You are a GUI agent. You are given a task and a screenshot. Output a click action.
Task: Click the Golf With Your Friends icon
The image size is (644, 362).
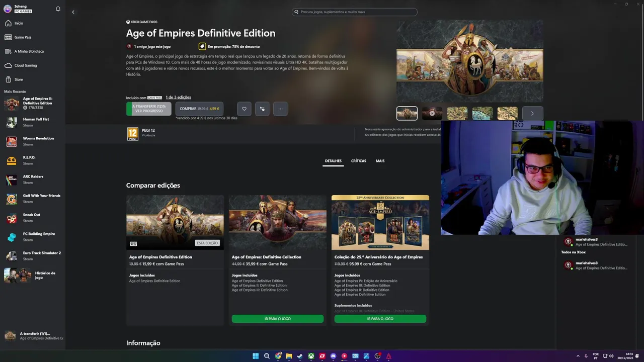click(x=12, y=199)
